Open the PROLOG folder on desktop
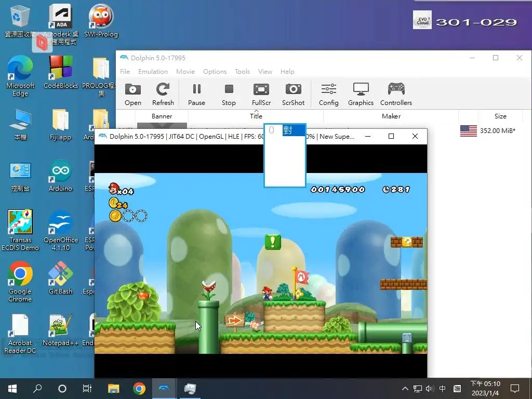532x399 pixels. [x=100, y=76]
